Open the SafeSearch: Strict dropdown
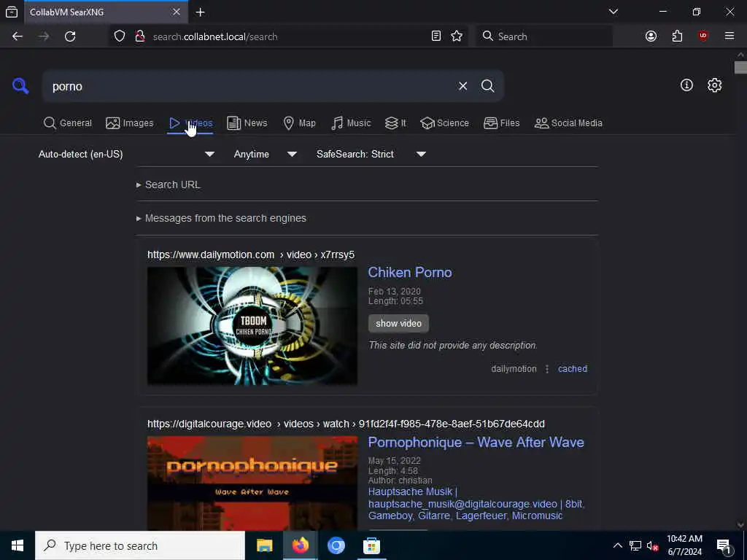The height and width of the screenshot is (560, 747). pos(371,154)
